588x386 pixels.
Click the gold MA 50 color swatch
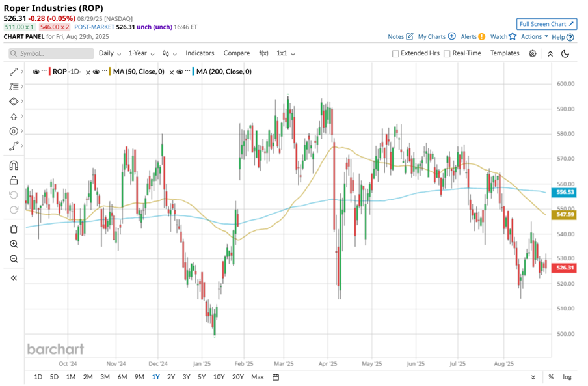[110, 72]
